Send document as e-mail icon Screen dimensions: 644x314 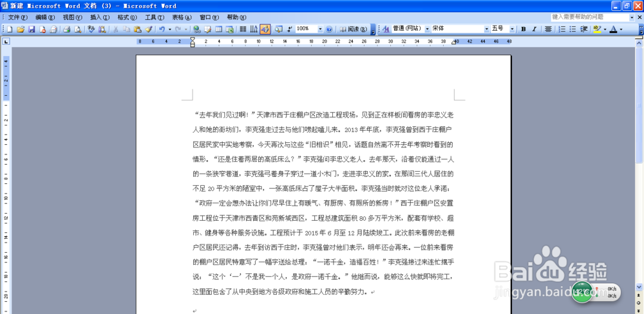click(53, 29)
